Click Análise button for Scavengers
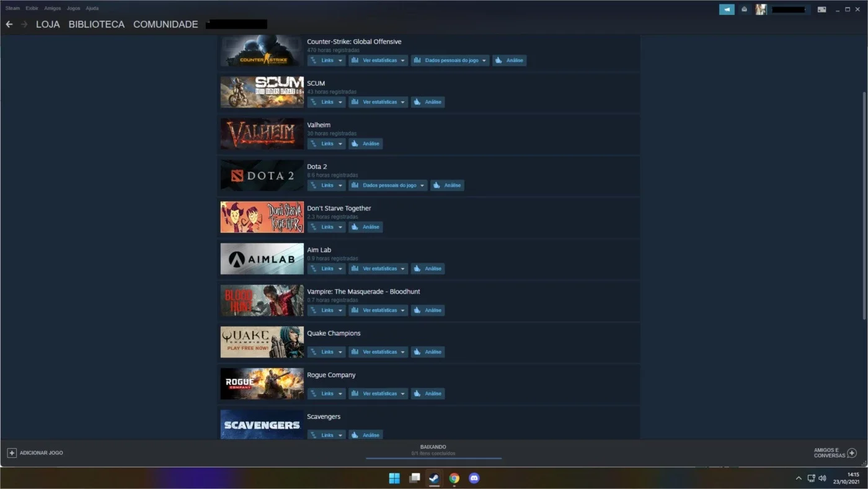 [366, 434]
